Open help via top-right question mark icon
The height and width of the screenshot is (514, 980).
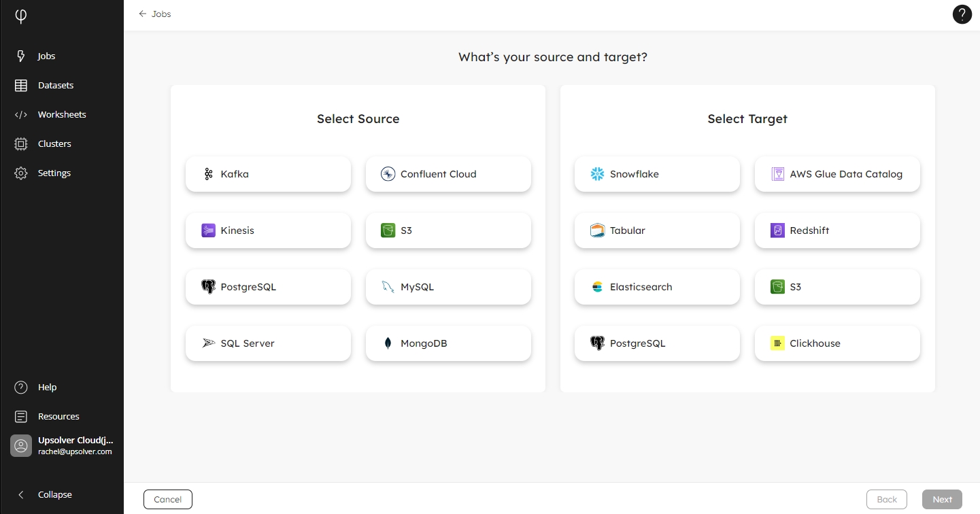pyautogui.click(x=962, y=14)
